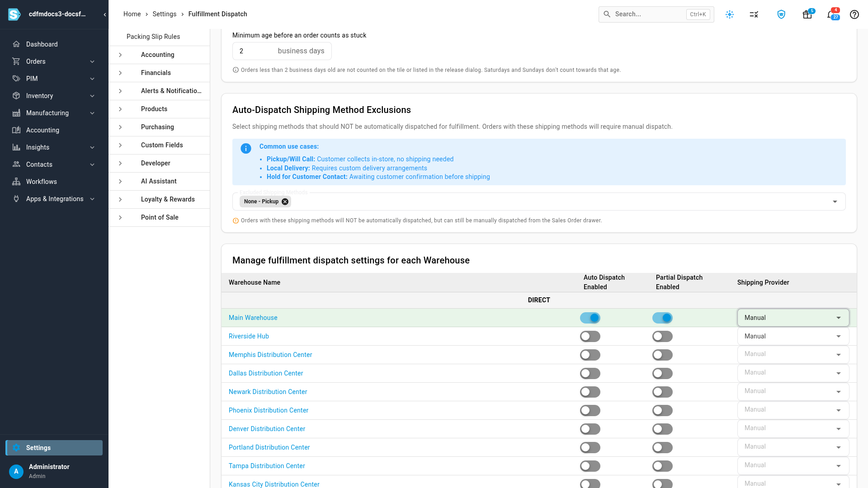This screenshot has width=868, height=488.
Task: Enable Partial Dispatch for Memphis Distribution Center
Action: pyautogui.click(x=662, y=355)
